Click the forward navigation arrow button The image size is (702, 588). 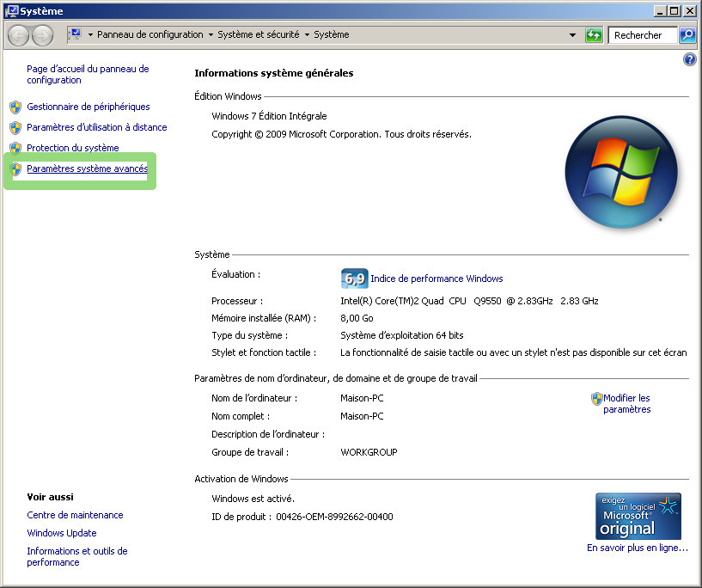[42, 35]
